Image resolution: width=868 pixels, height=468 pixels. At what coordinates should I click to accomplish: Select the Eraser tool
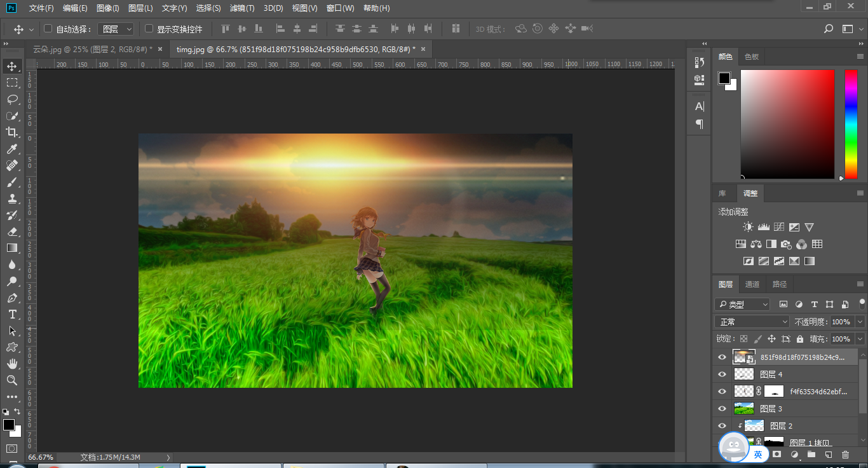click(12, 231)
